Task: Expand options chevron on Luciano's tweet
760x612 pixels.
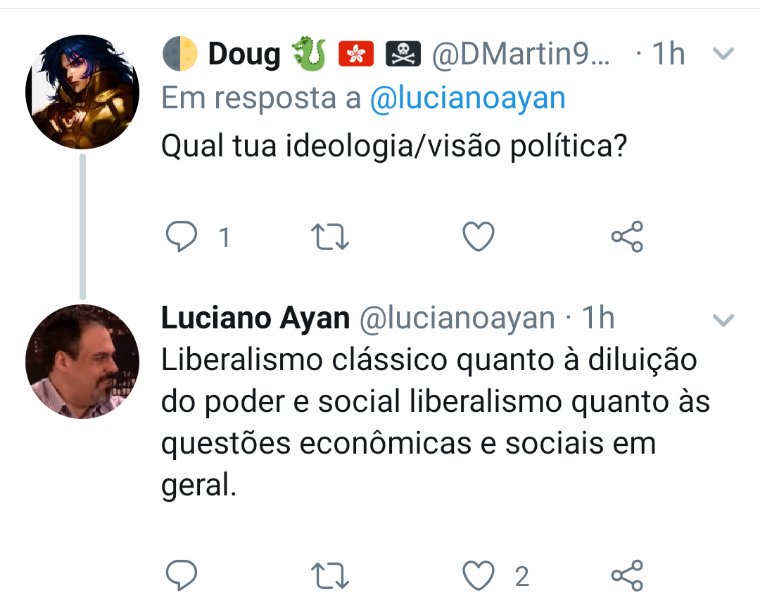Action: [722, 320]
